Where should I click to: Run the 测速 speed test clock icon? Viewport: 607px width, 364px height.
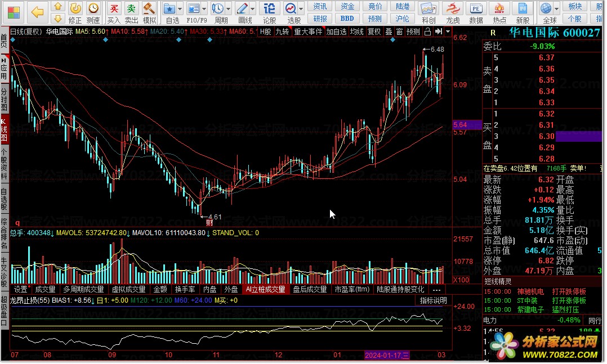point(93,12)
